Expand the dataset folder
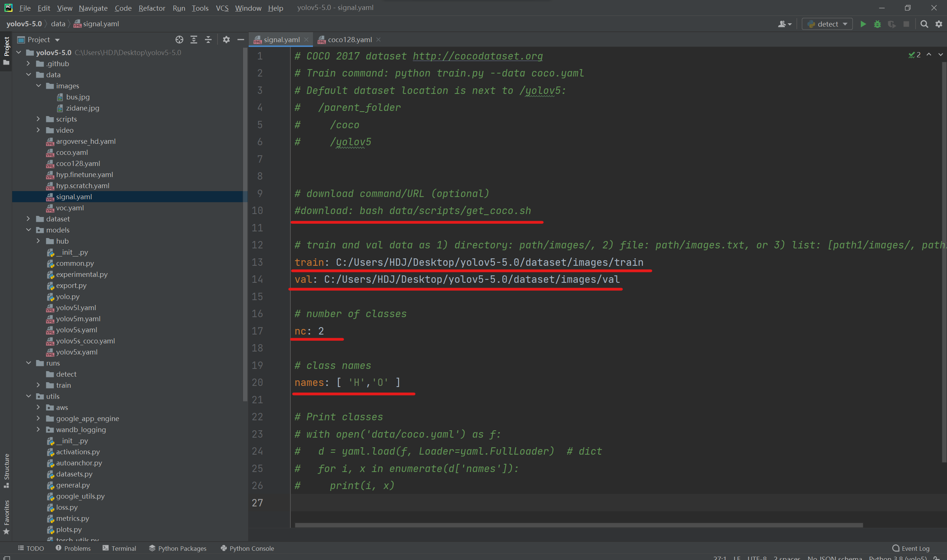This screenshot has width=947, height=560. [x=28, y=219]
